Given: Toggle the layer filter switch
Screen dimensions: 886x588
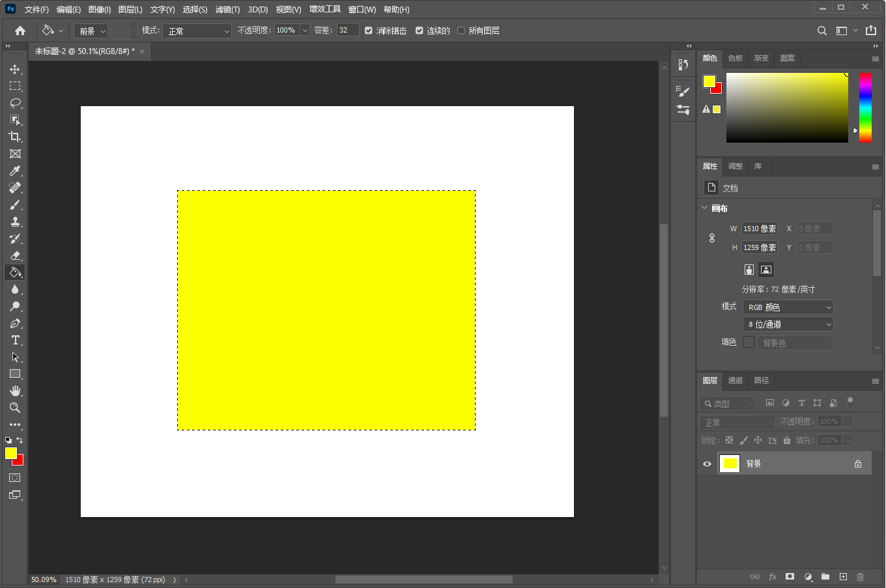Looking at the screenshot, I should pos(850,402).
